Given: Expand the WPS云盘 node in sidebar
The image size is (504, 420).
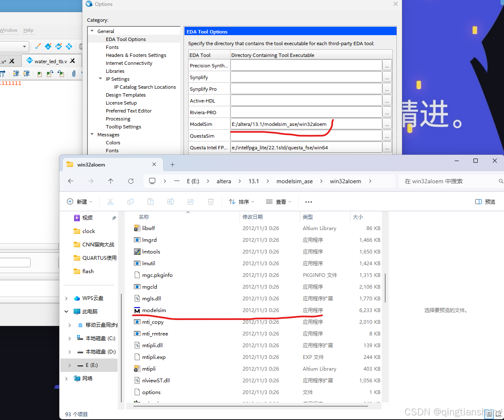Looking at the screenshot, I should coord(67,298).
